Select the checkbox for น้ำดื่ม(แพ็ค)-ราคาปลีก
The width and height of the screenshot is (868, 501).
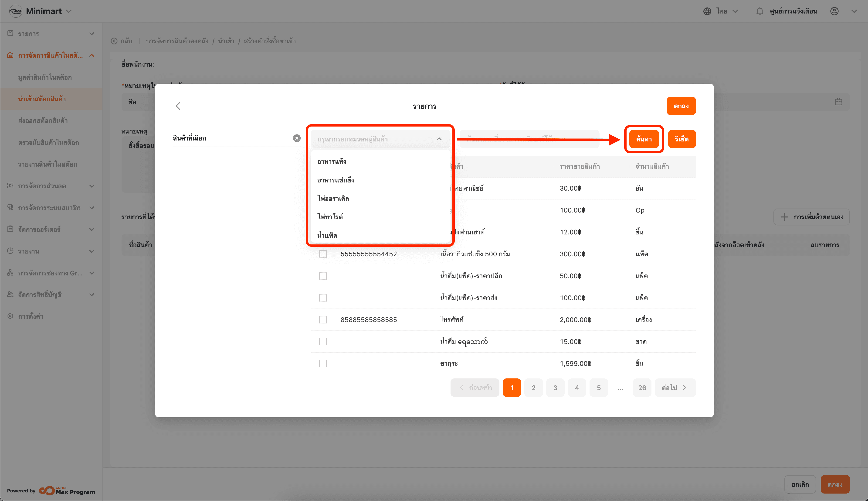point(323,276)
